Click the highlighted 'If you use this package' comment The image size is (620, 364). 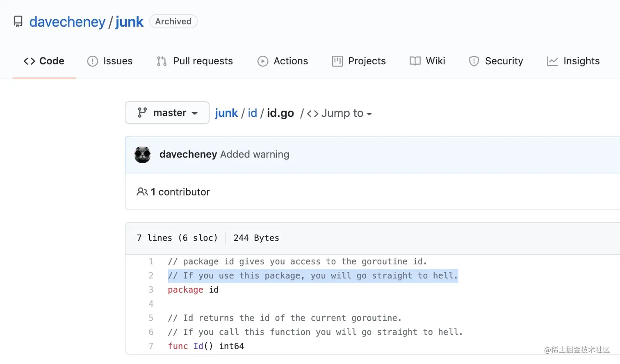[313, 276]
